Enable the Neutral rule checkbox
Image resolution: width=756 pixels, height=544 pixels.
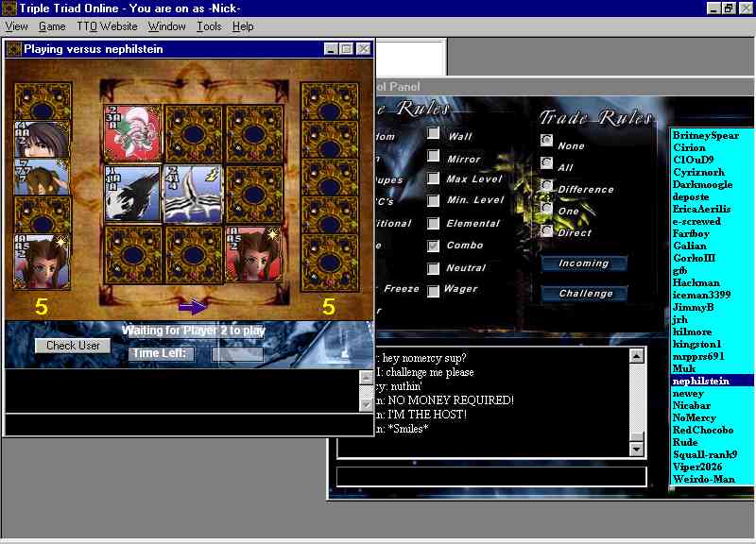click(434, 268)
